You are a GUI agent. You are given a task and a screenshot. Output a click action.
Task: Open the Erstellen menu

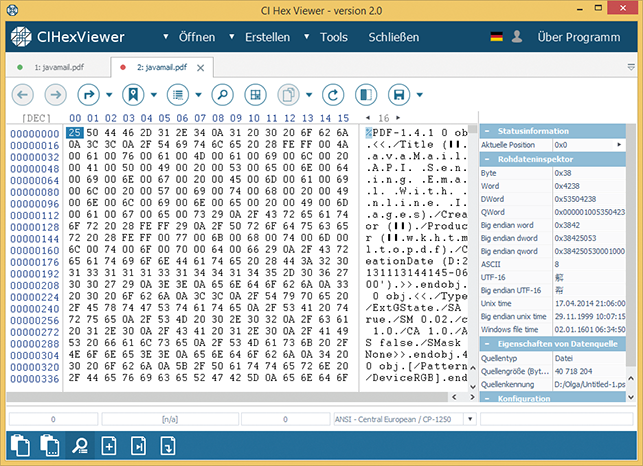(267, 37)
